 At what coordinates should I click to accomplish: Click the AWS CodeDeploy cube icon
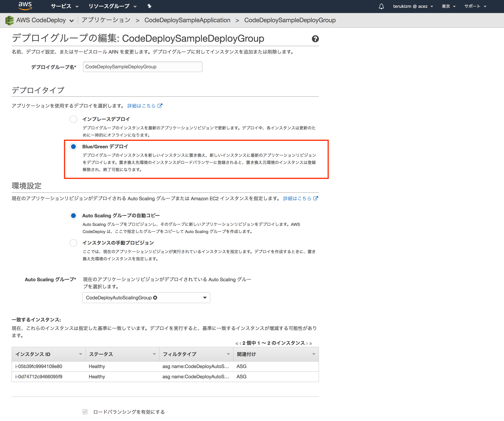(10, 20)
